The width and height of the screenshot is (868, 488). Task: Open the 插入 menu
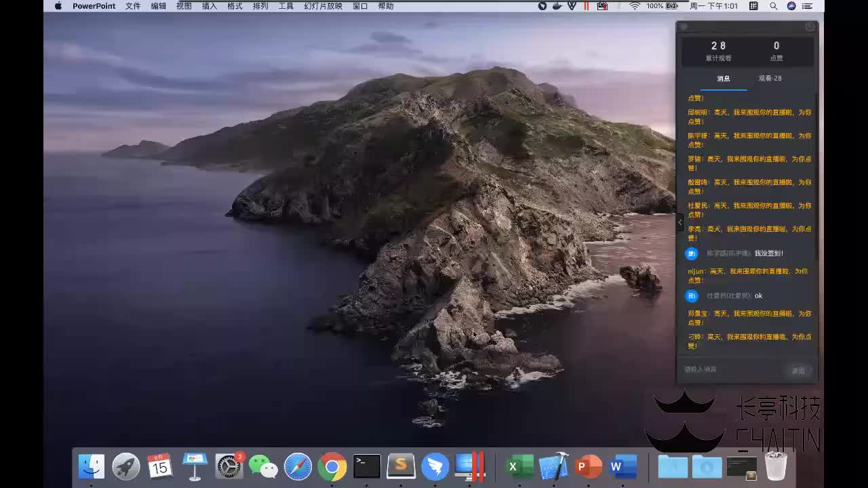210,6
